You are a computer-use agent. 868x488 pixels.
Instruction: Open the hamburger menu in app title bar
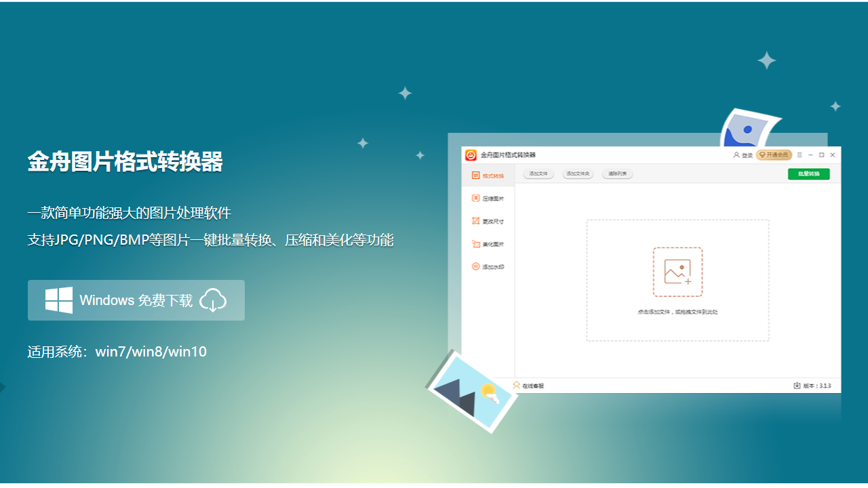[800, 155]
